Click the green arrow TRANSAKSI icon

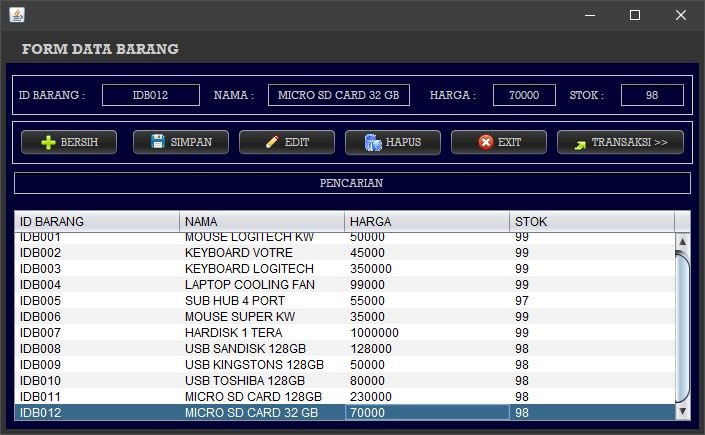(580, 143)
